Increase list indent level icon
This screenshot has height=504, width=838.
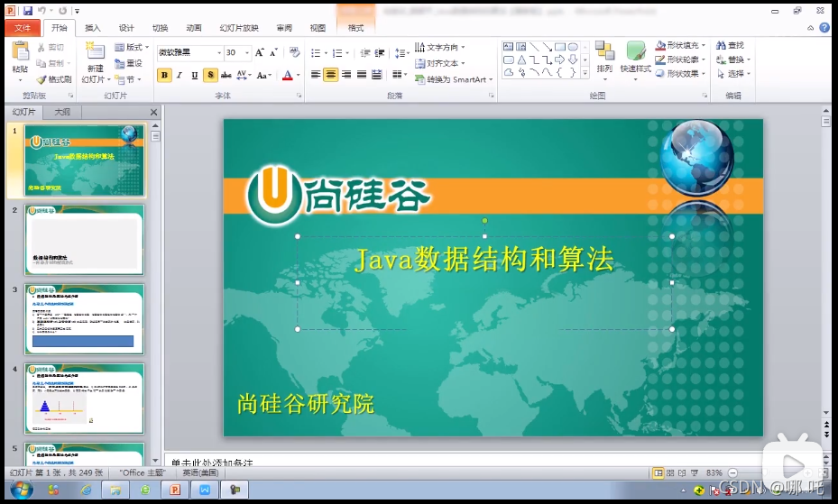pos(380,53)
